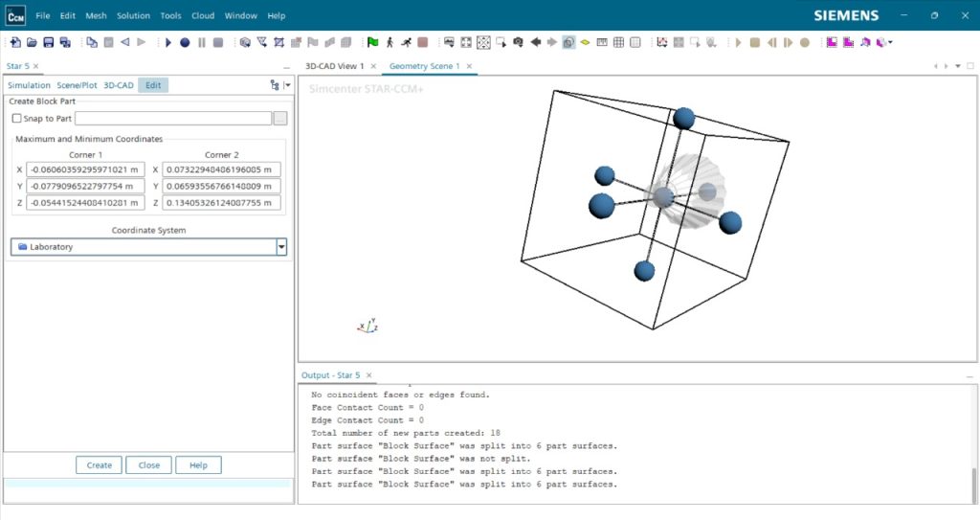The width and height of the screenshot is (980, 520).
Task: Click the Open folder toolbar icon
Action: point(32,42)
